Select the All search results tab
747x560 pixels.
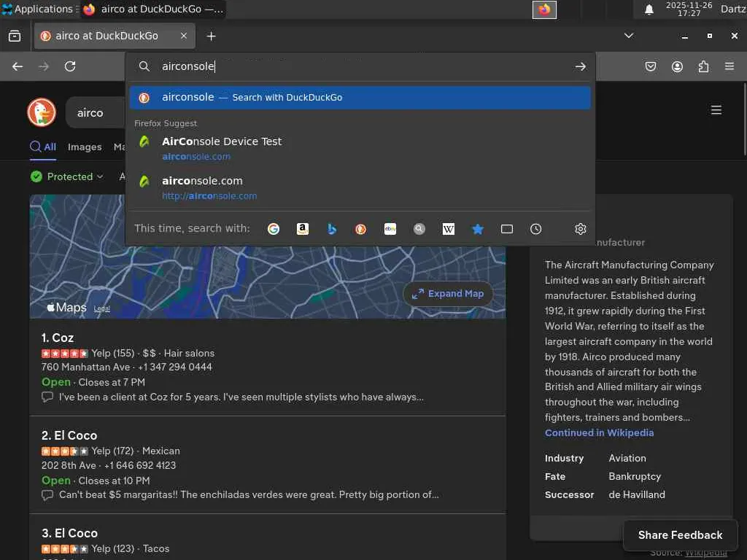pyautogui.click(x=43, y=147)
